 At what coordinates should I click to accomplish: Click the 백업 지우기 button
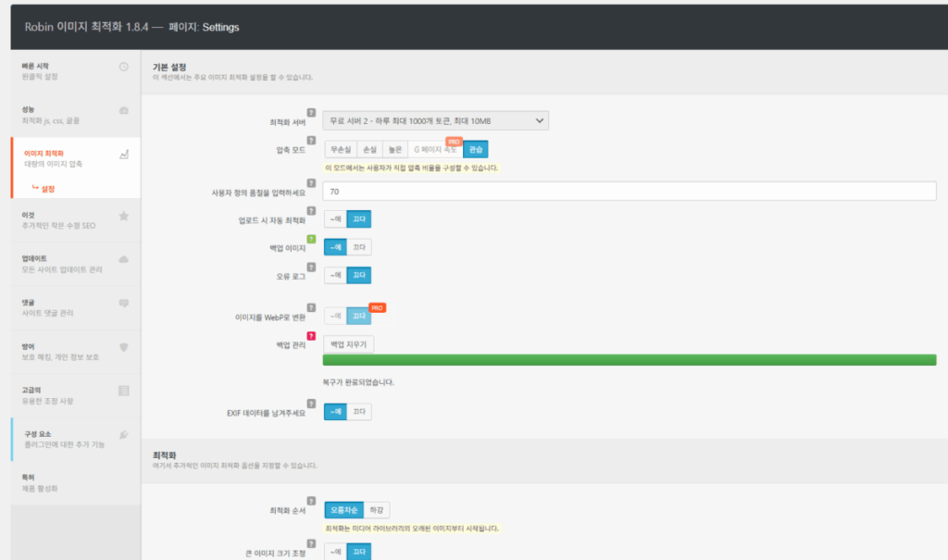click(348, 343)
